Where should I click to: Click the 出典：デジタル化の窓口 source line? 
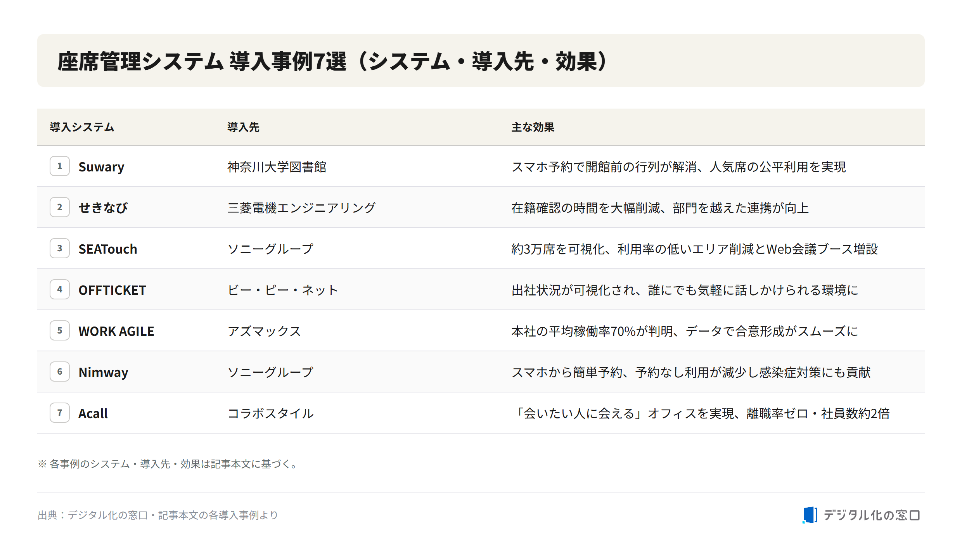click(x=157, y=515)
